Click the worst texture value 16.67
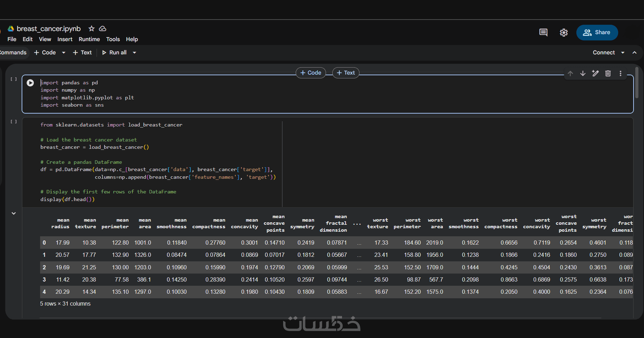The width and height of the screenshot is (644, 338). [381, 292]
